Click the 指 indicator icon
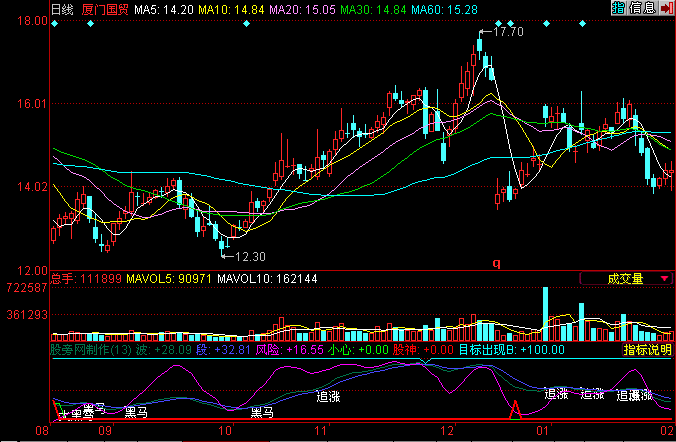The image size is (676, 442). click(618, 8)
